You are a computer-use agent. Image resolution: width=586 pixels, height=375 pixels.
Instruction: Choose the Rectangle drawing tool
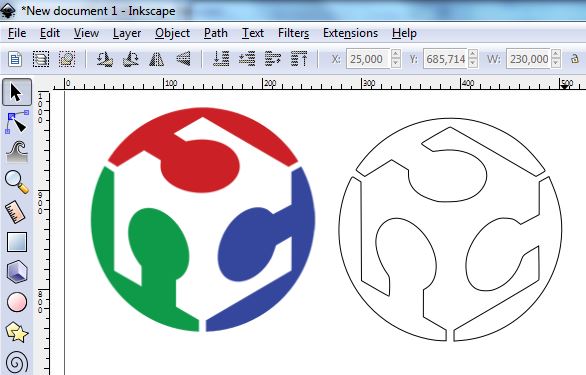point(17,242)
